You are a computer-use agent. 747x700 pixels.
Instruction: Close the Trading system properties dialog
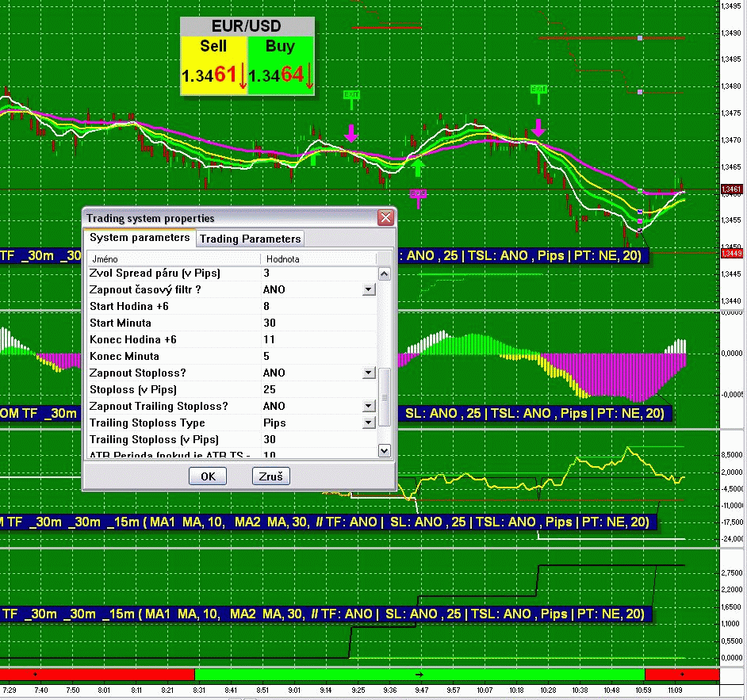(385, 218)
